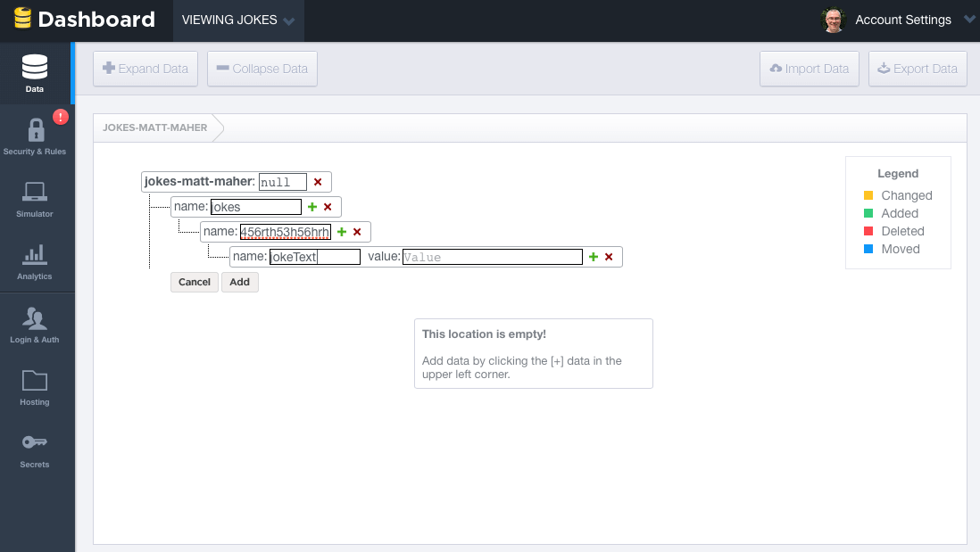Open the Hosting section

tap(35, 386)
